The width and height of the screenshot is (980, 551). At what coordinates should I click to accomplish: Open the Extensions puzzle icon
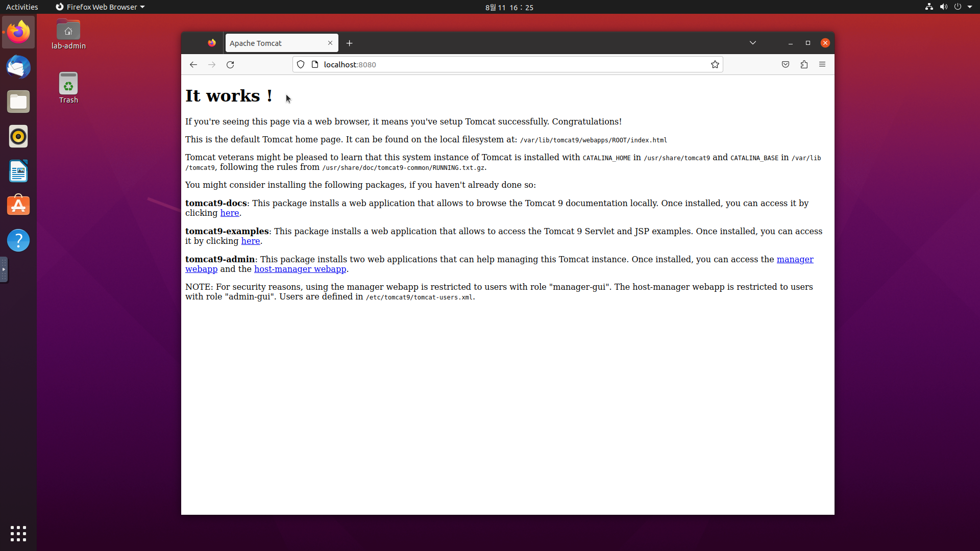[804, 65]
